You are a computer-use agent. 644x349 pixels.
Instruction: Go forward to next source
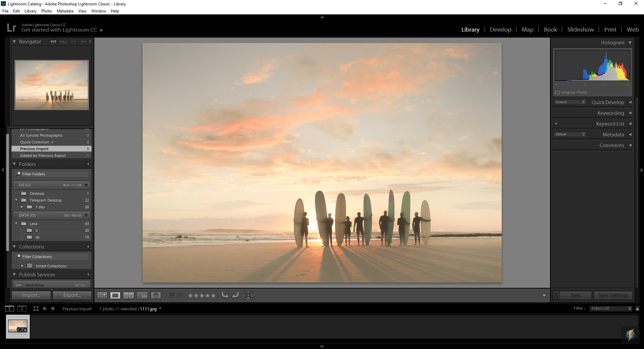tap(53, 309)
